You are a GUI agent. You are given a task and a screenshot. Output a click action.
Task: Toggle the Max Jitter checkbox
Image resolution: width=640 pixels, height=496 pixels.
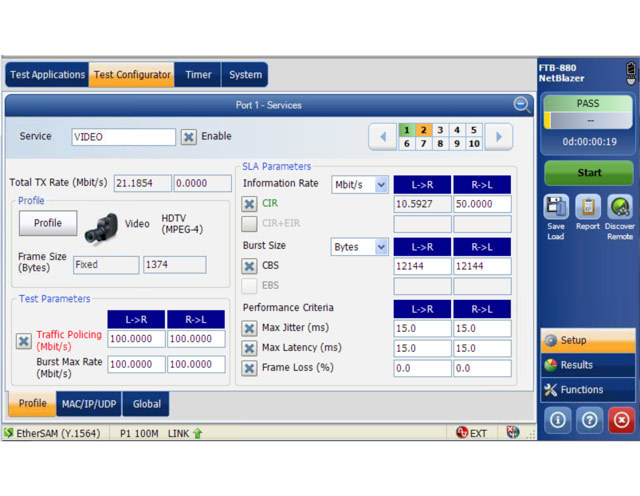[250, 328]
